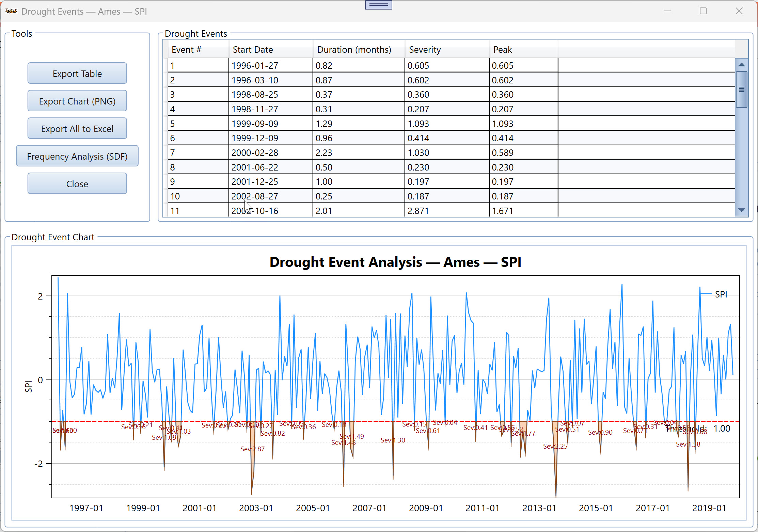Click the 2013-01 x-axis label
Viewport: 758px width, 532px height.
tap(539, 508)
